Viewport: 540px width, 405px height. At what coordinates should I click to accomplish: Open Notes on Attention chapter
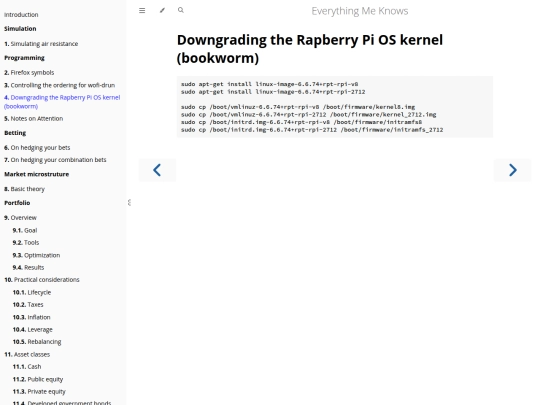click(x=33, y=118)
